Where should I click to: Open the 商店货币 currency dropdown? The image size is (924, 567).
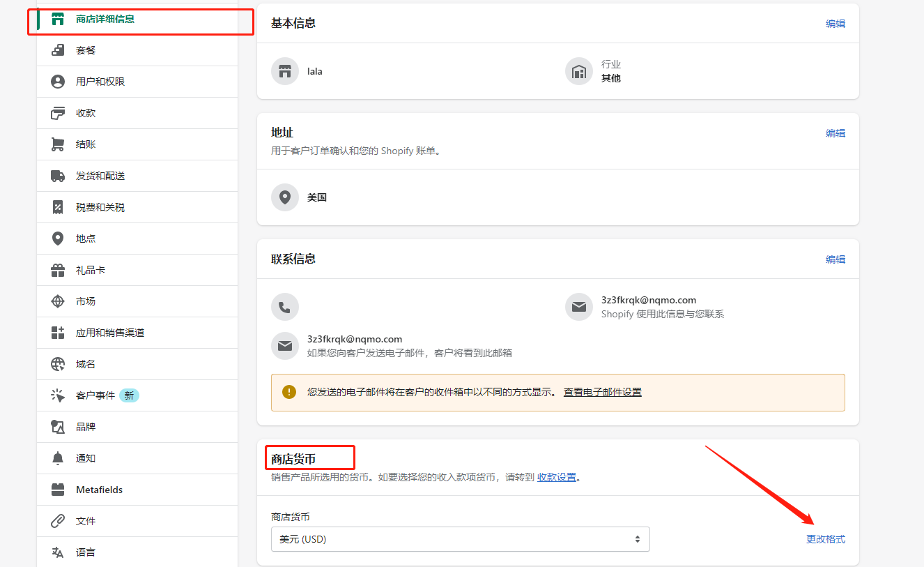[460, 539]
